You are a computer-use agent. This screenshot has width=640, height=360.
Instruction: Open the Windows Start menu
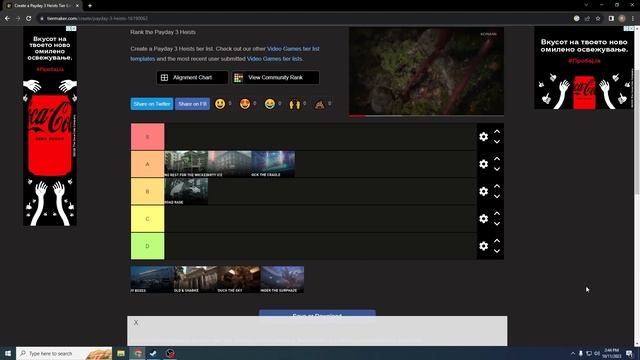click(8, 353)
